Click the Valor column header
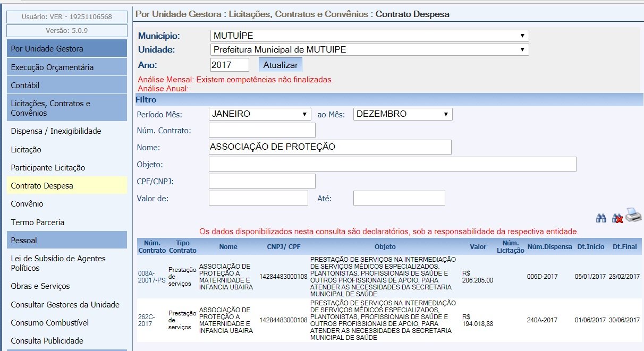Screen dimensions: 644x351 click(x=478, y=246)
